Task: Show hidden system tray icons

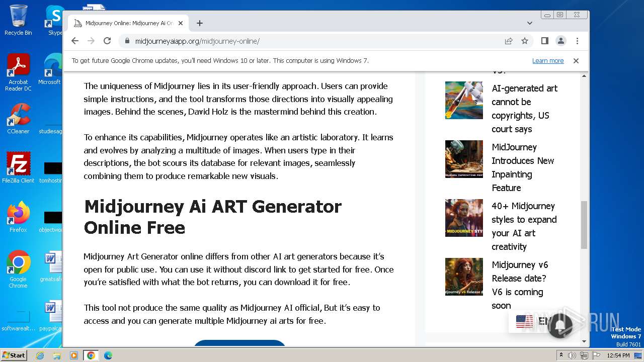Action: click(x=561, y=355)
